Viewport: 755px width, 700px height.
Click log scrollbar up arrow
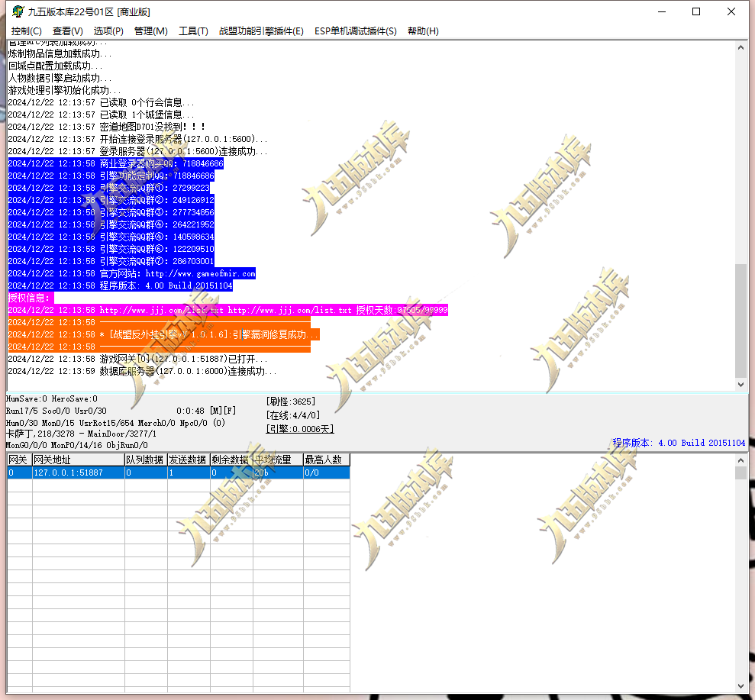(x=740, y=47)
